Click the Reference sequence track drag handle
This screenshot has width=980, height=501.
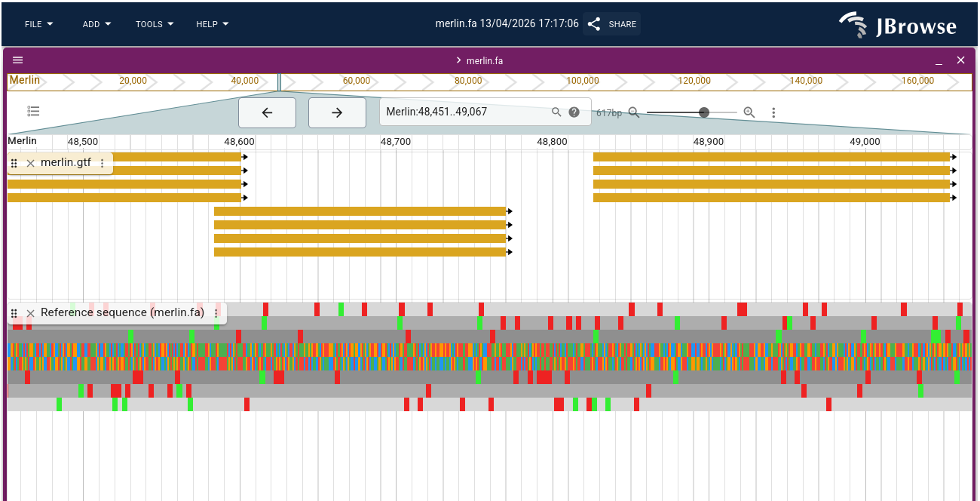14,312
